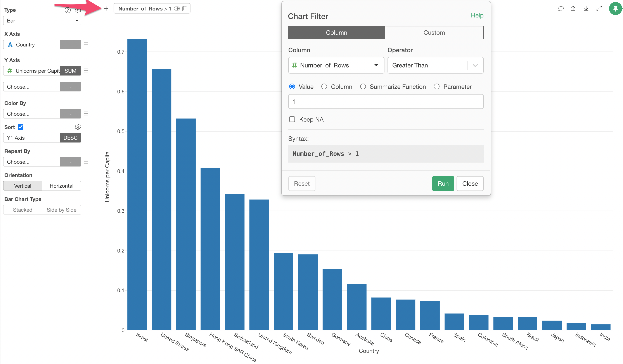This screenshot has height=364, width=623.
Task: Select the Summarize Function radio option
Action: pyautogui.click(x=363, y=87)
